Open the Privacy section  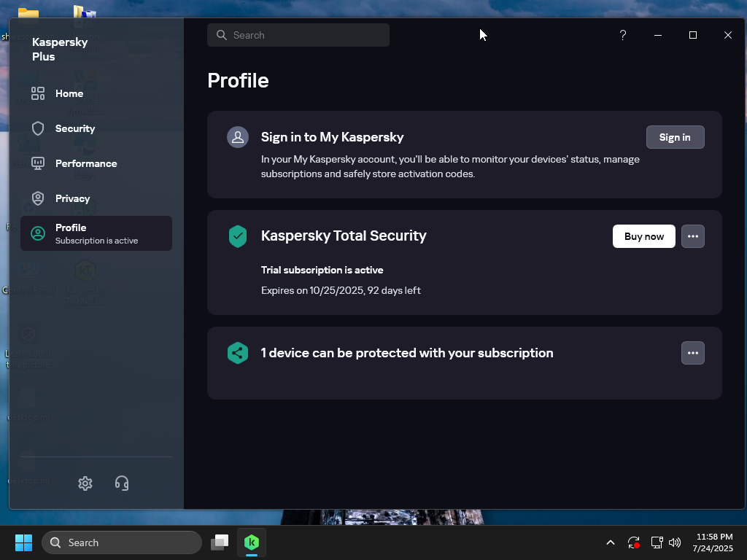click(96, 198)
